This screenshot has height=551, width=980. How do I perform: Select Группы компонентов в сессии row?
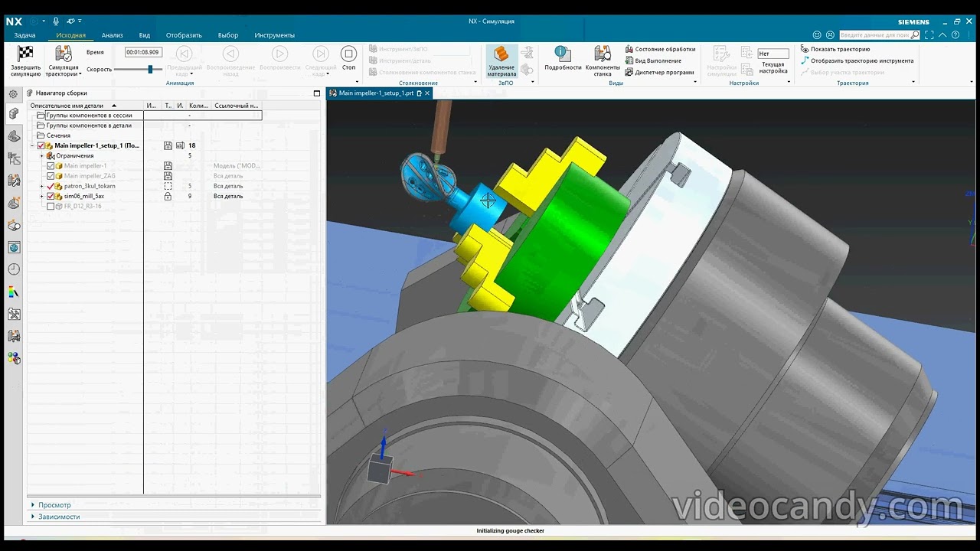click(145, 116)
